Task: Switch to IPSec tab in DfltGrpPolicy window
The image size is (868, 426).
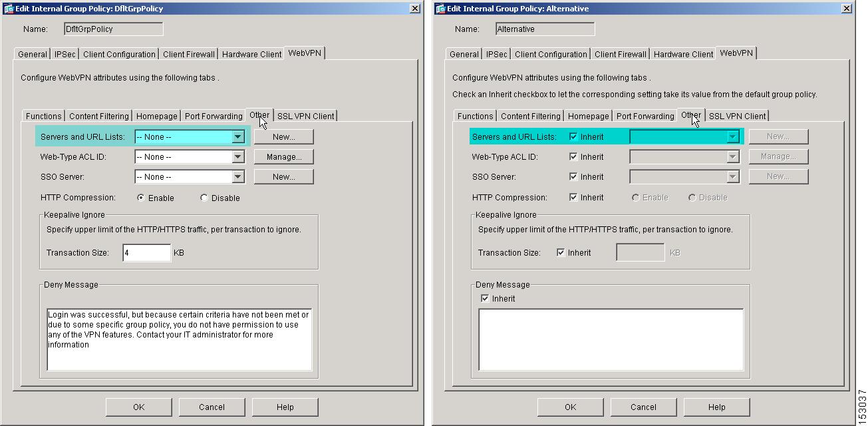Action: point(65,54)
